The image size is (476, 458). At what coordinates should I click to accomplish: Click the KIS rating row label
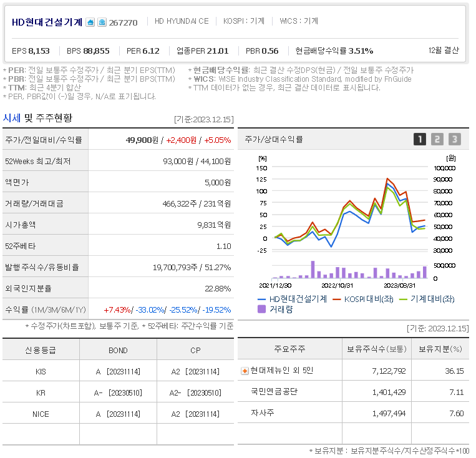point(41,372)
